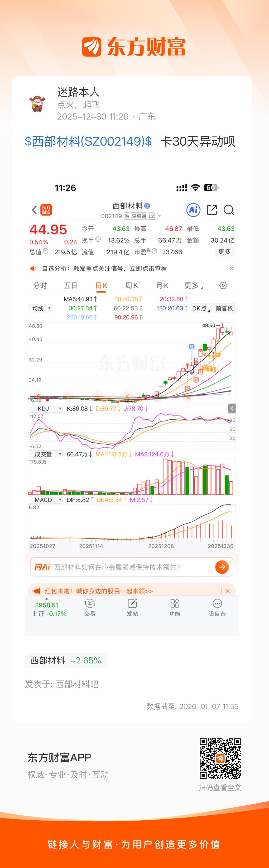The width and height of the screenshot is (269, 868).
Task: Tap the verified badge next to 西部材料 title
Action: click(147, 206)
